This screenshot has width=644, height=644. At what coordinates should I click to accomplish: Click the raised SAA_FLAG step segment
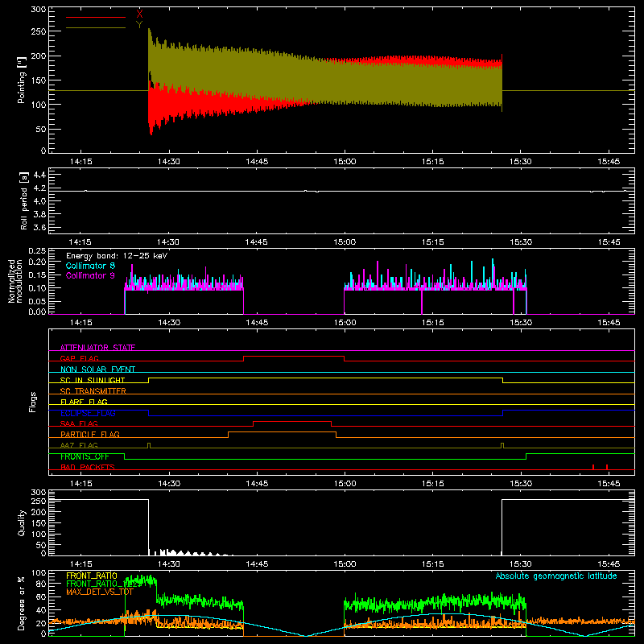point(292,422)
